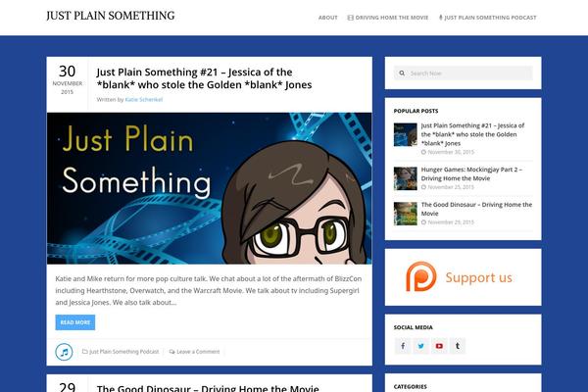This screenshot has height=392, width=588.
Task: Click the Support us banner text
Action: click(478, 277)
